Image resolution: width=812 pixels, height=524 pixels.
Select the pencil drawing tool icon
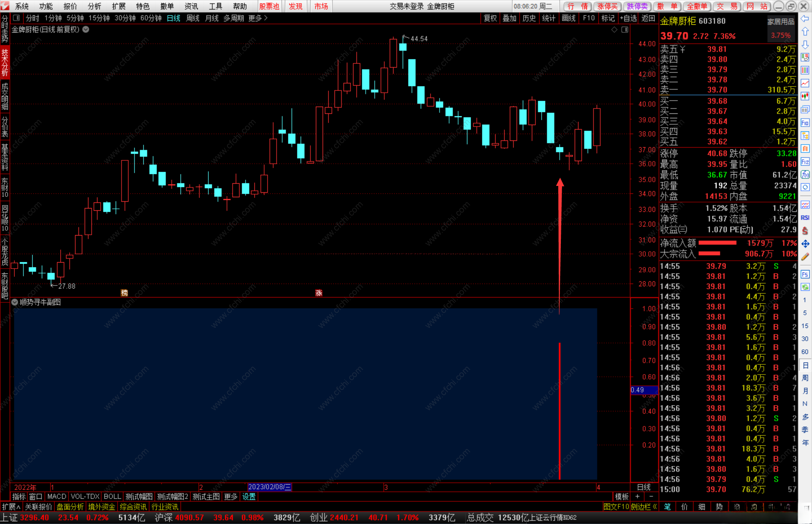805,257
